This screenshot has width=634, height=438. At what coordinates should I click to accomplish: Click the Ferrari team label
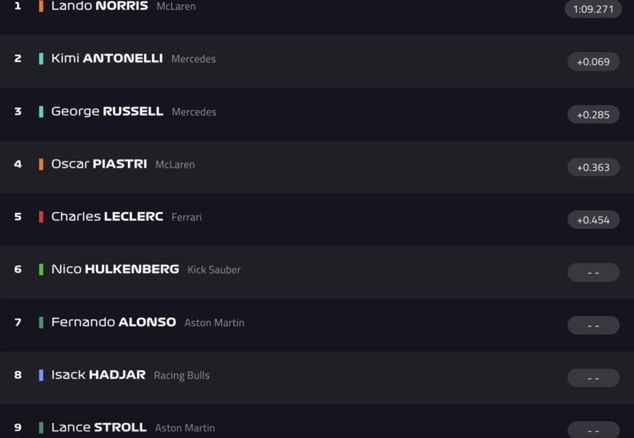[x=186, y=217]
